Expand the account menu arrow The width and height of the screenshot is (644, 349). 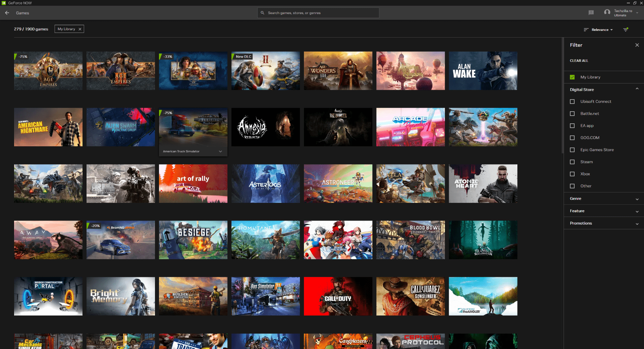click(637, 13)
